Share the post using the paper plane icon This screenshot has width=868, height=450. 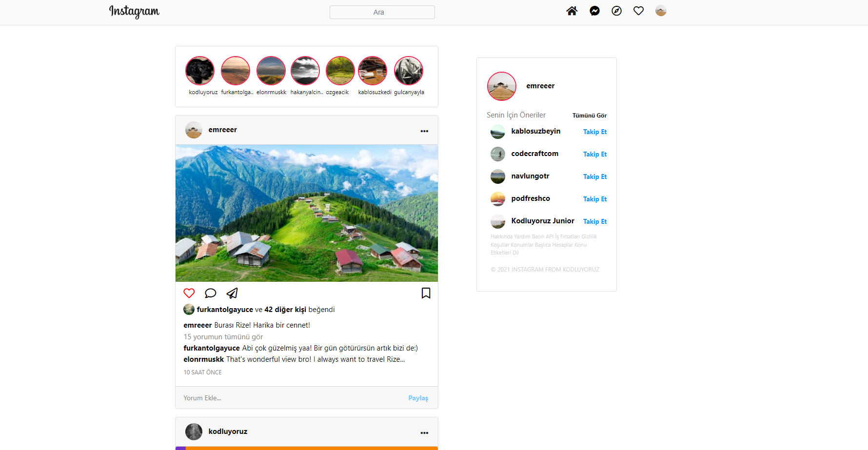(232, 293)
